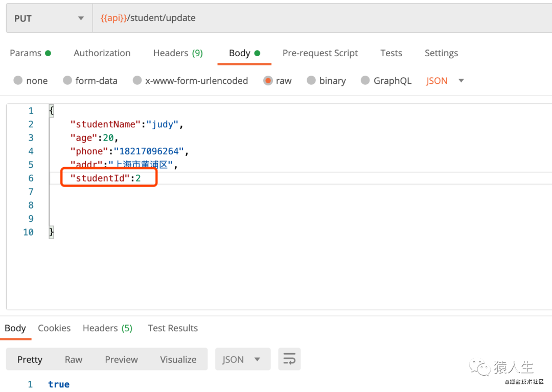Switch to the Tests tab
The image size is (552, 392).
391,53
